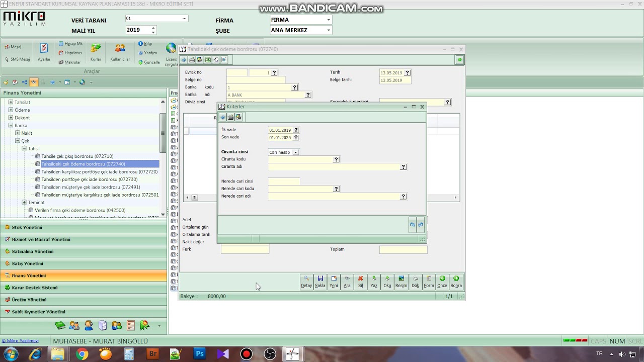Open Stok Yönetimi module
This screenshot has width=644, height=362.
click(84, 227)
